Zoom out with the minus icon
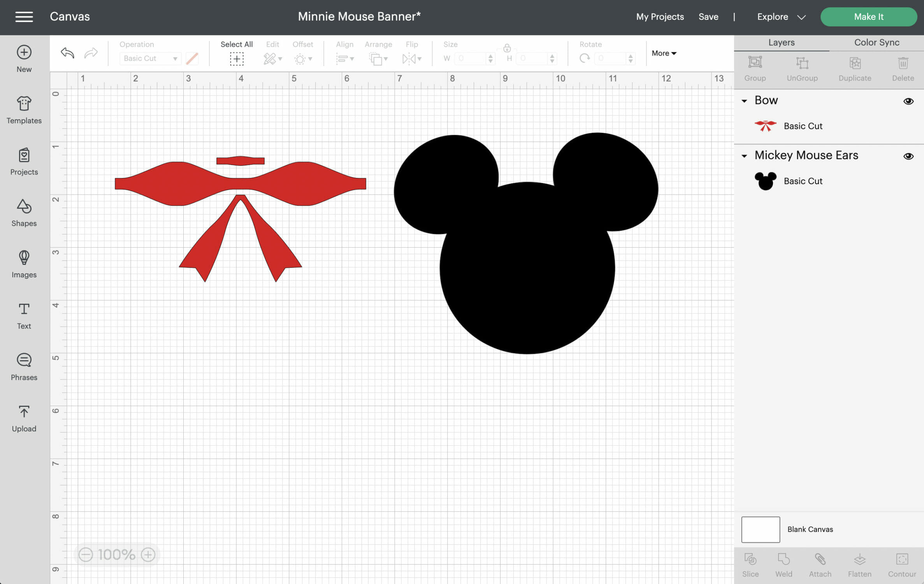Viewport: 924px width, 584px height. click(x=86, y=554)
